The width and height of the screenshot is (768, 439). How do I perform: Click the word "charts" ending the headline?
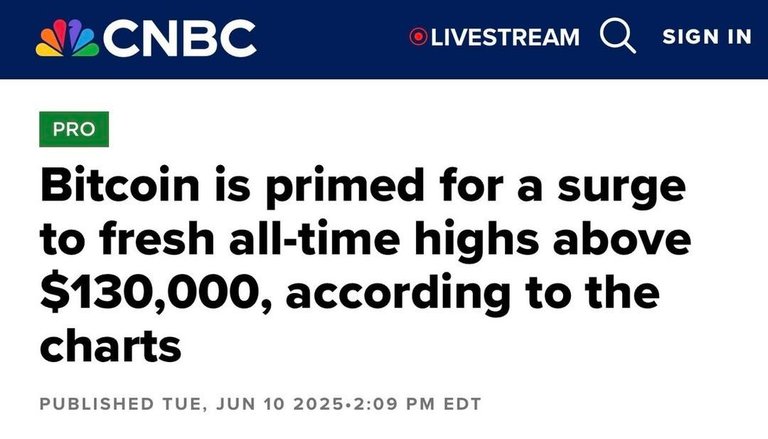point(111,346)
